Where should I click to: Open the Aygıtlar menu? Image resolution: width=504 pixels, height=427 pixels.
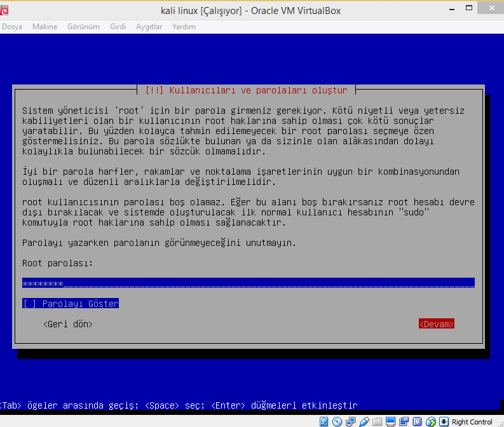(149, 27)
